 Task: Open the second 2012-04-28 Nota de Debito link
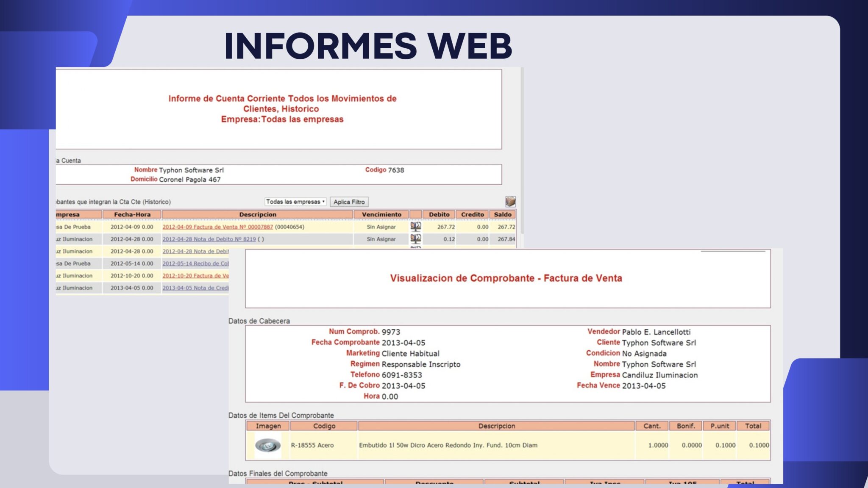(x=195, y=252)
